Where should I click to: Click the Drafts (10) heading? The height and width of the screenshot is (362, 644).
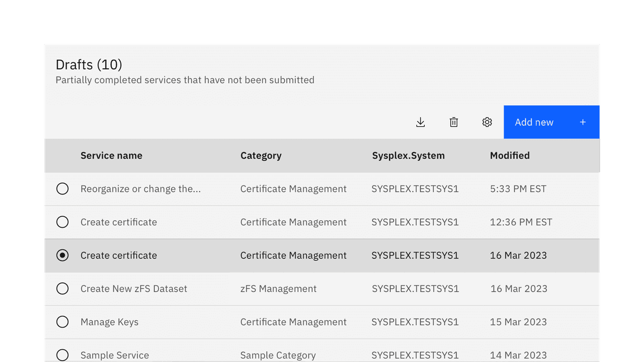(88, 64)
